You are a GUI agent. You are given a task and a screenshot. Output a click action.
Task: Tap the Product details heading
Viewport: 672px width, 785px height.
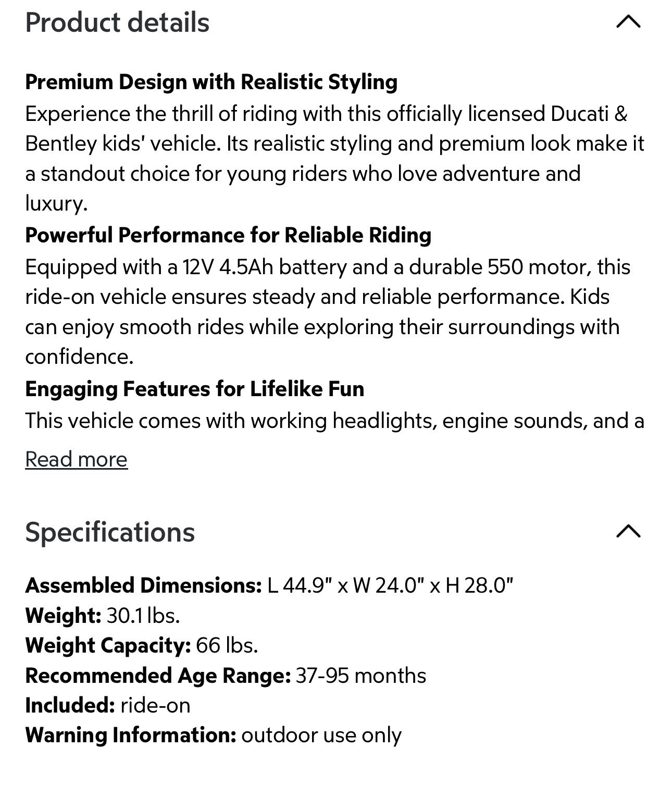tap(117, 23)
